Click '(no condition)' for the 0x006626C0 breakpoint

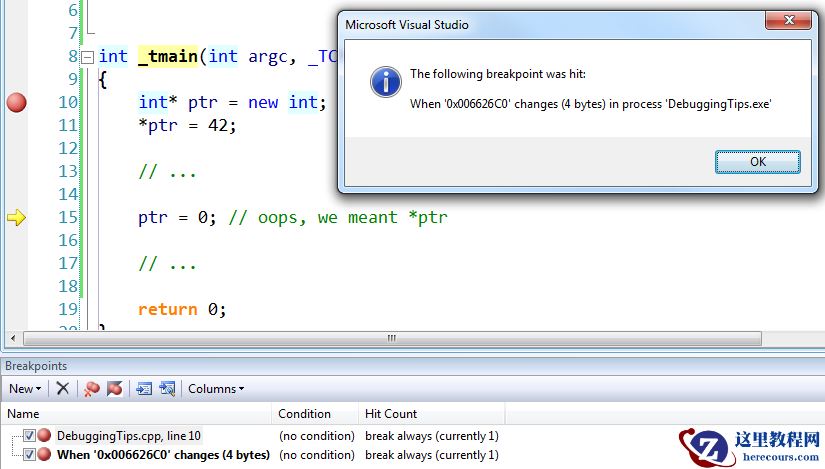point(317,455)
